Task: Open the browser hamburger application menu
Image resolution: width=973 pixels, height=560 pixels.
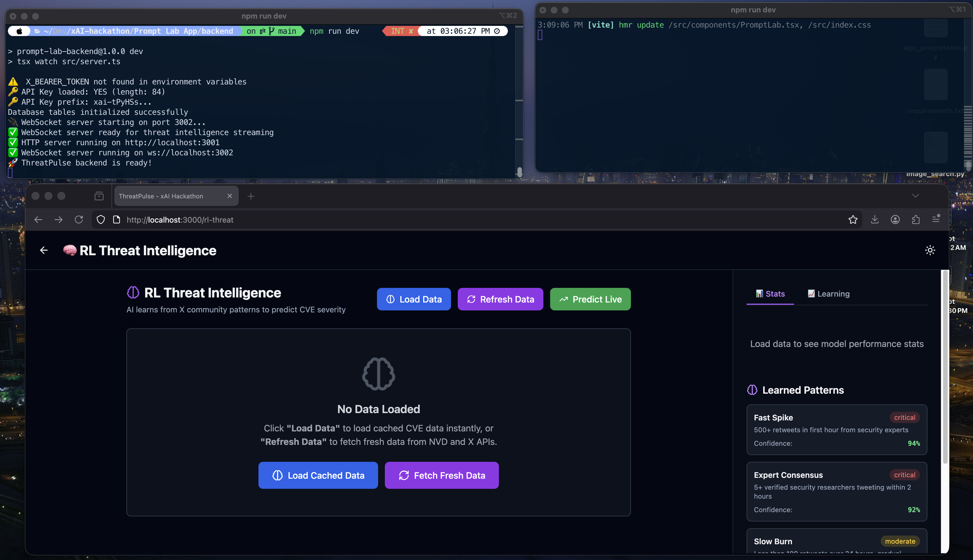Action: point(936,219)
